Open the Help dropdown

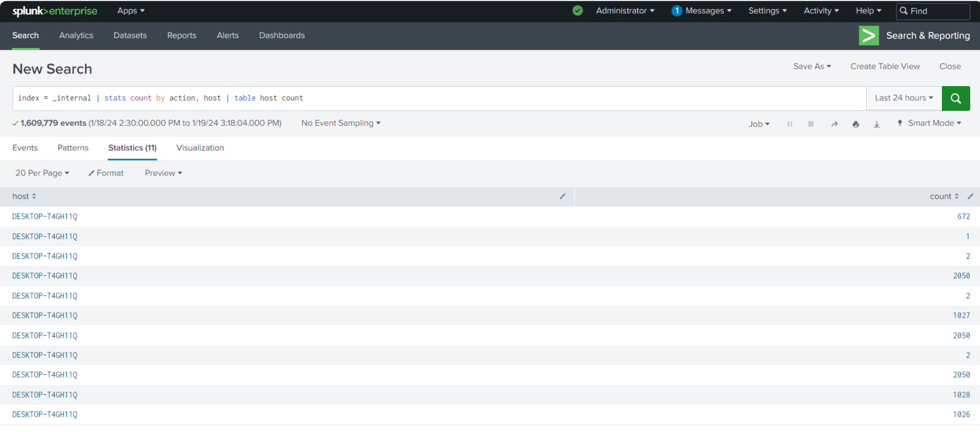(868, 11)
